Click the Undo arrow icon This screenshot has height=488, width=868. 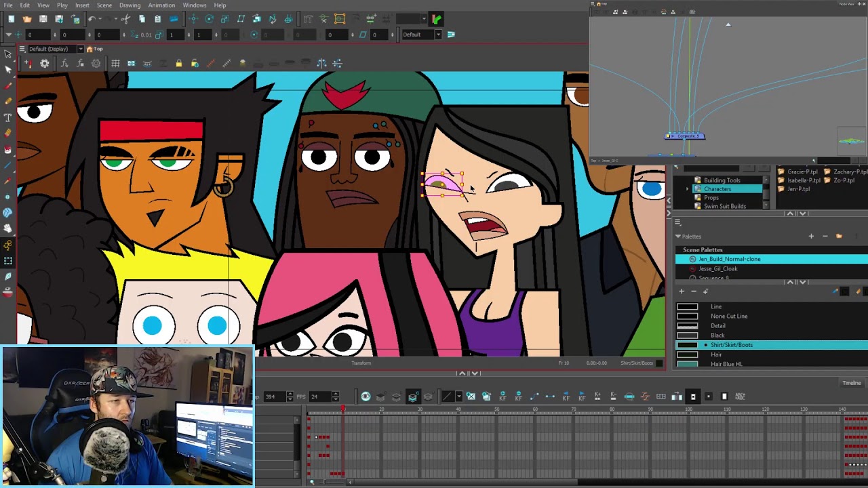92,19
